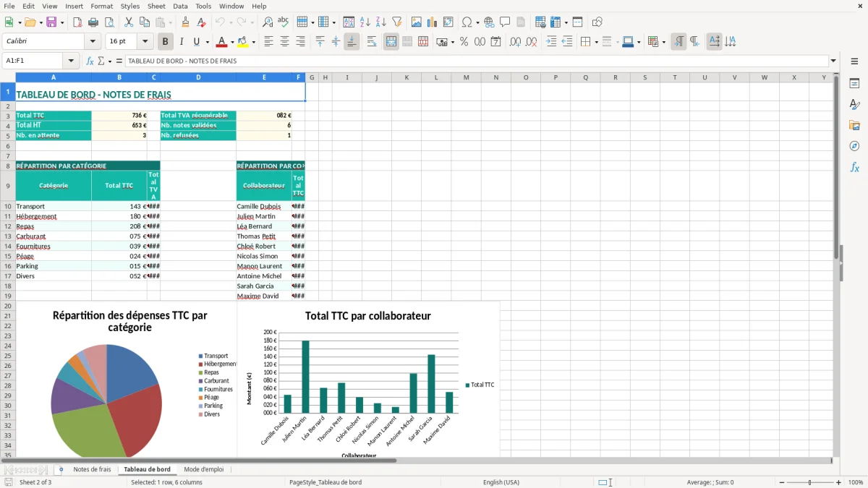Insert a special character (Omega)

(467, 22)
